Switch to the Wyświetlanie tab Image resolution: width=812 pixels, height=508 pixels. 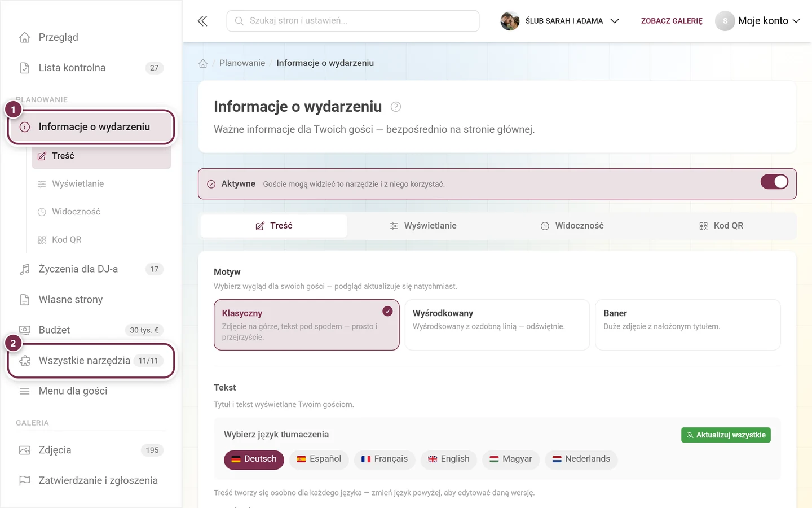(423, 226)
